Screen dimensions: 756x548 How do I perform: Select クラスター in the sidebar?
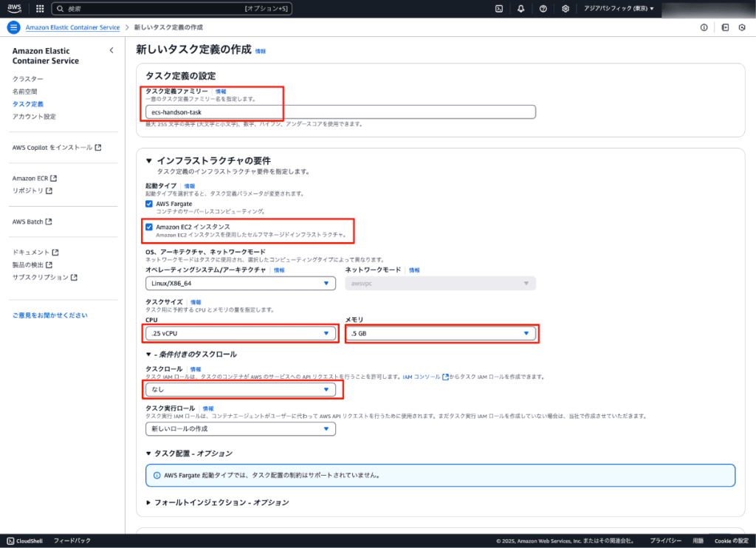coord(27,79)
